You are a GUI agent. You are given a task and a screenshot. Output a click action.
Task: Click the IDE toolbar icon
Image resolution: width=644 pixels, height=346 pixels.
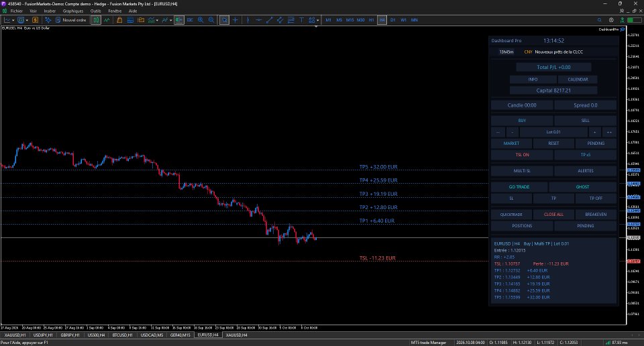click(190, 19)
